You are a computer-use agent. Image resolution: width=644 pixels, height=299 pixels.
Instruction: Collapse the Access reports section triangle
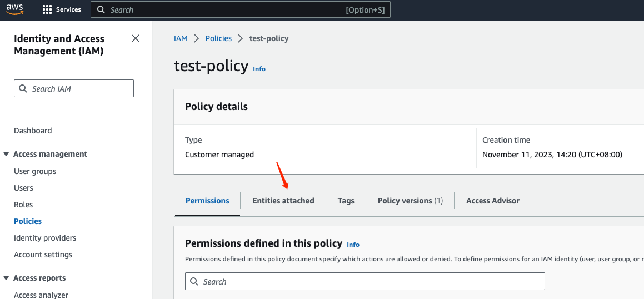tap(6, 278)
